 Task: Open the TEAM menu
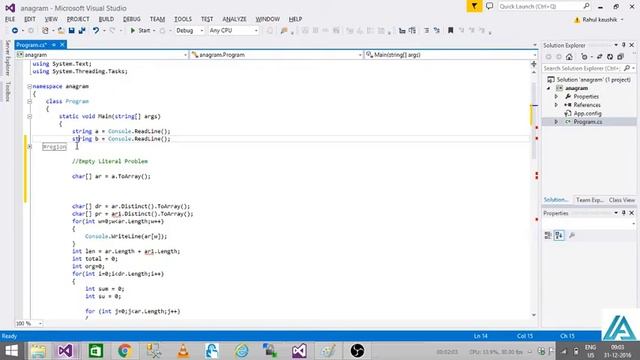[157, 19]
